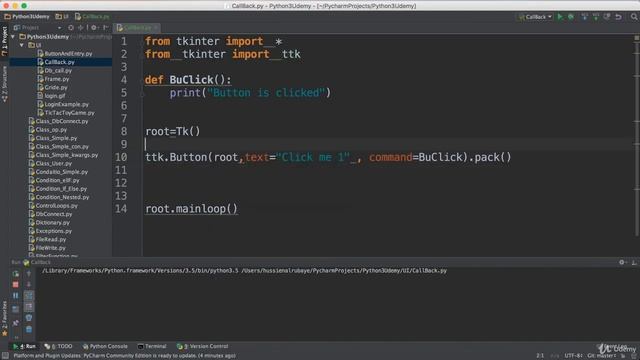Screen dimensions: 640x360
Task: Open Condition_Nested.py in project tree
Action: pyautogui.click(x=59, y=197)
